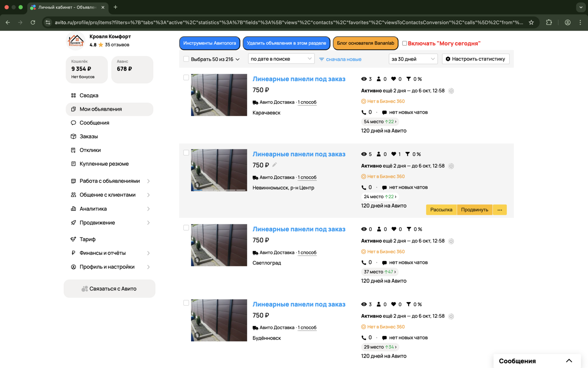Click the conversion funnel icon on Светлоград listing
Image resolution: width=588 pixels, height=368 pixels.
point(409,229)
